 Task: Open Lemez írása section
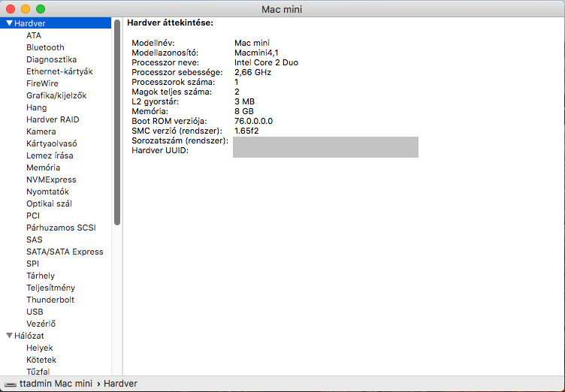point(50,155)
